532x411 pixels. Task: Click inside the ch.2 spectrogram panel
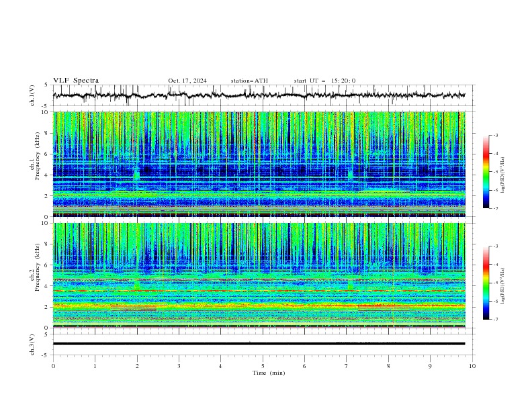coord(259,275)
